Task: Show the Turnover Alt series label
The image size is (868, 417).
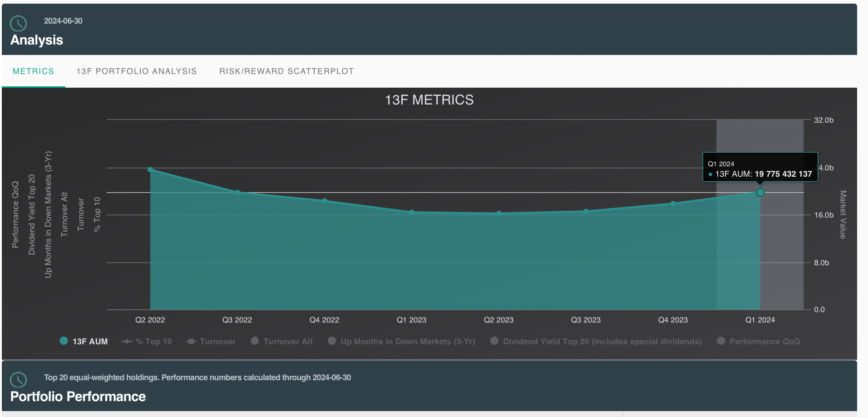Action: [x=288, y=342]
